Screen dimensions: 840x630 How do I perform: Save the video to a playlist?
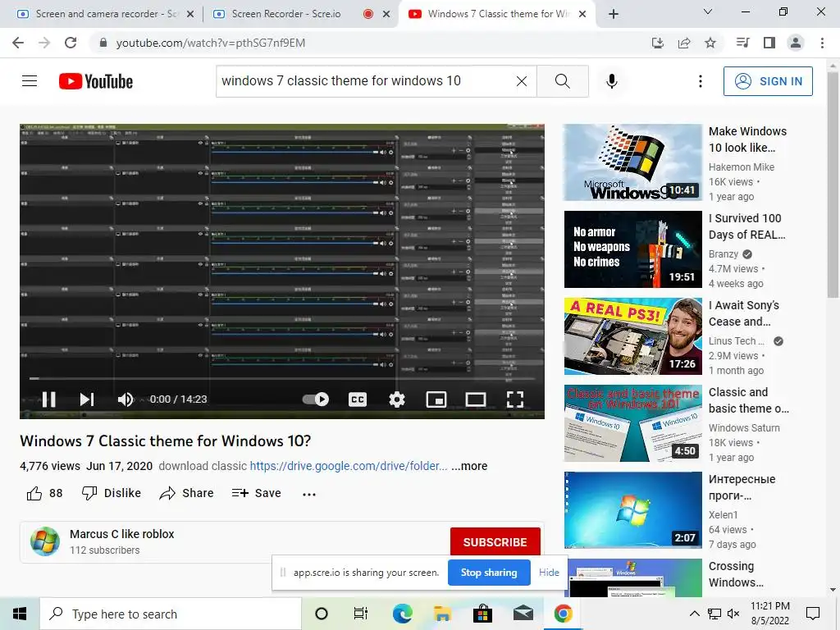[256, 493]
